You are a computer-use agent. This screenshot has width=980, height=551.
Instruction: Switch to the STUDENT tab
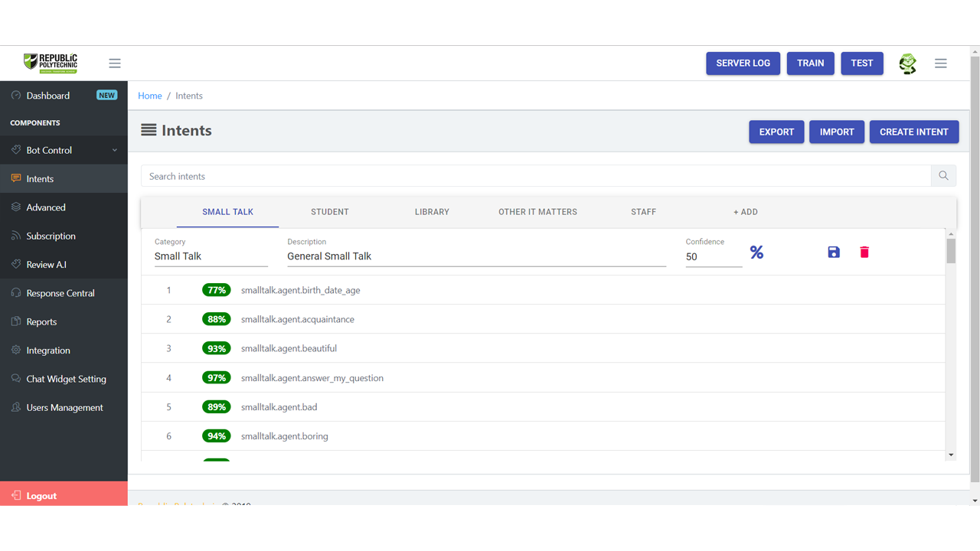tap(329, 212)
